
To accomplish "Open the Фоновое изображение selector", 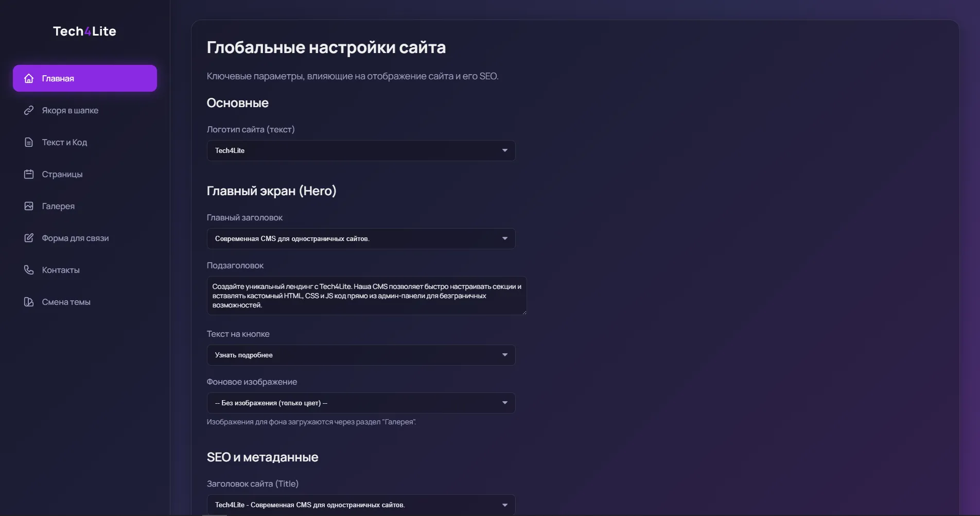I will (360, 403).
